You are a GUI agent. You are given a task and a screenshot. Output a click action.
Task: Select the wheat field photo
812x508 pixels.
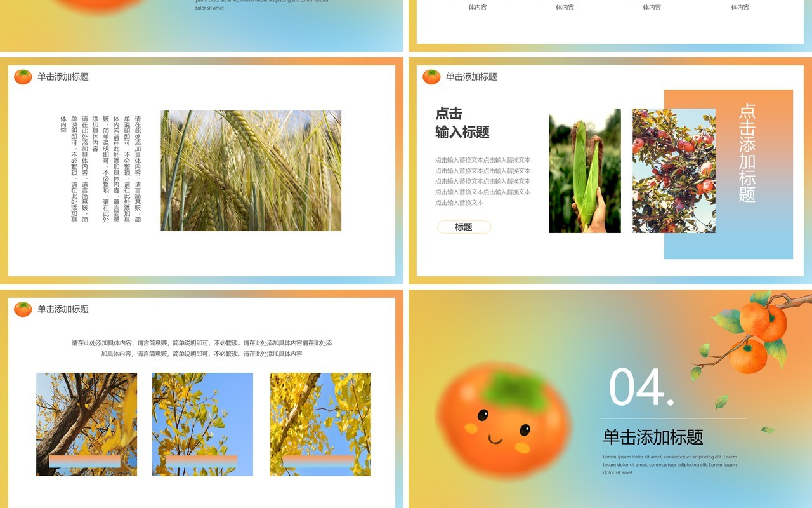[251, 171]
